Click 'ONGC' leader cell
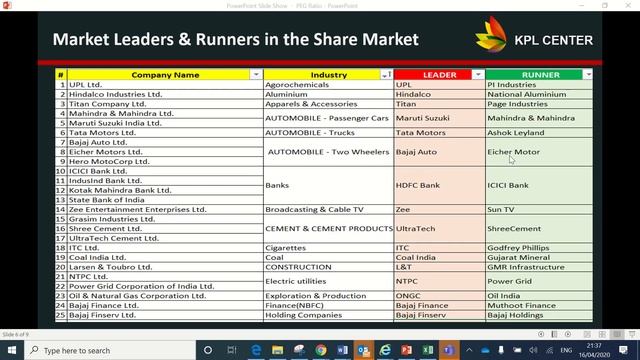This screenshot has height=360, width=640. 440,296
